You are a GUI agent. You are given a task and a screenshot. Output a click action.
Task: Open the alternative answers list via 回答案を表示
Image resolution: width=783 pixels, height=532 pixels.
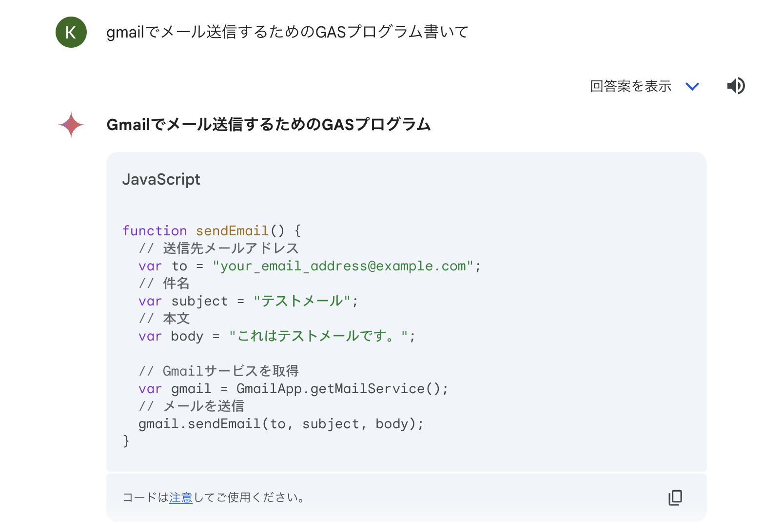[630, 86]
